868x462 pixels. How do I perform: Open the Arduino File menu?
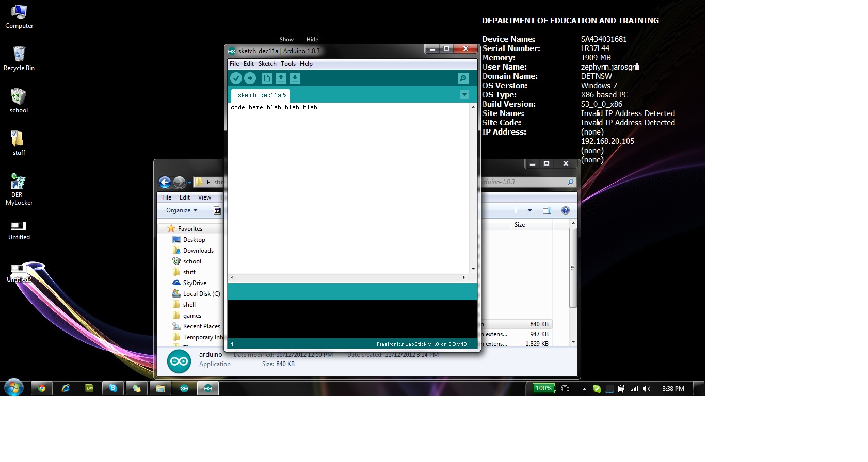(234, 64)
